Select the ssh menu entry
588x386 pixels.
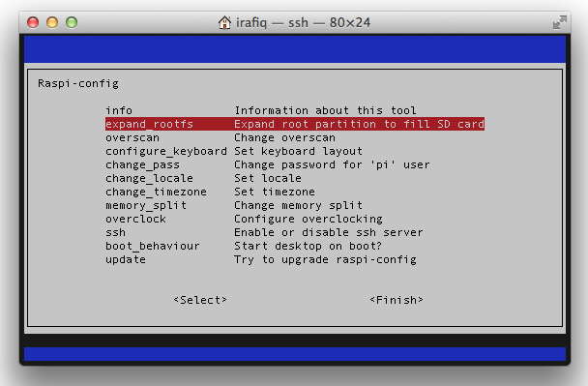pyautogui.click(x=115, y=232)
